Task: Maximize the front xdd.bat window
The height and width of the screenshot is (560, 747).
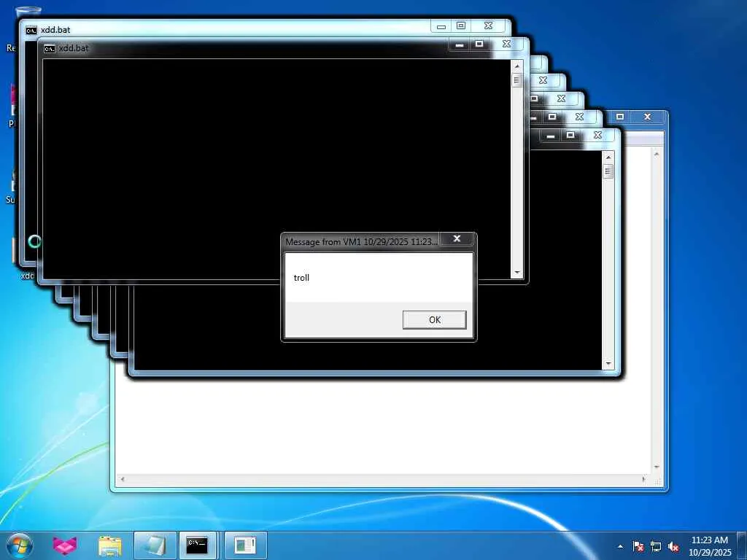Action: coord(479,44)
